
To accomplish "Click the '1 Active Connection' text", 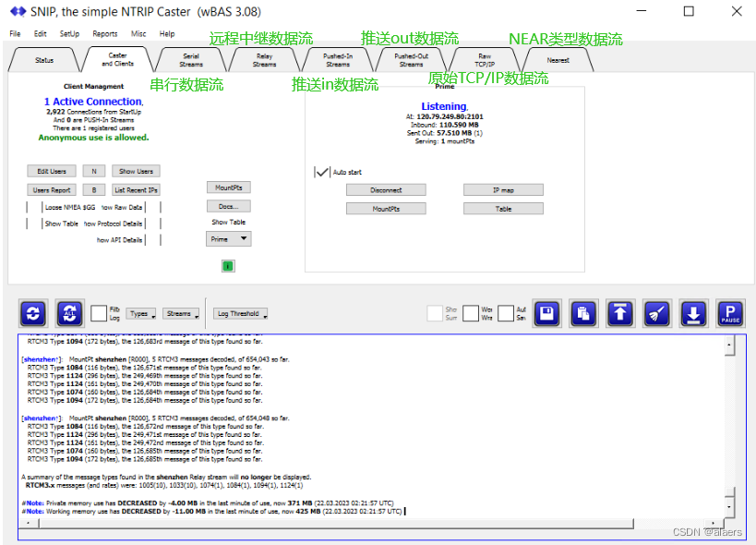I will [93, 102].
